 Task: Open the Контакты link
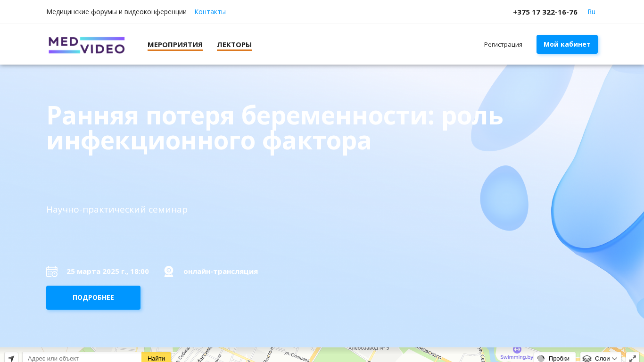[210, 12]
